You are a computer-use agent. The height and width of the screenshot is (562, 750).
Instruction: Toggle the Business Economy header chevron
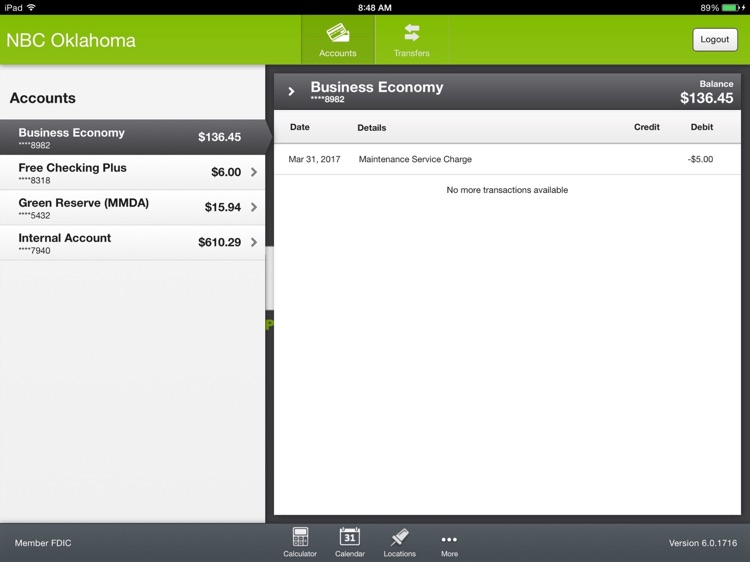pos(291,91)
